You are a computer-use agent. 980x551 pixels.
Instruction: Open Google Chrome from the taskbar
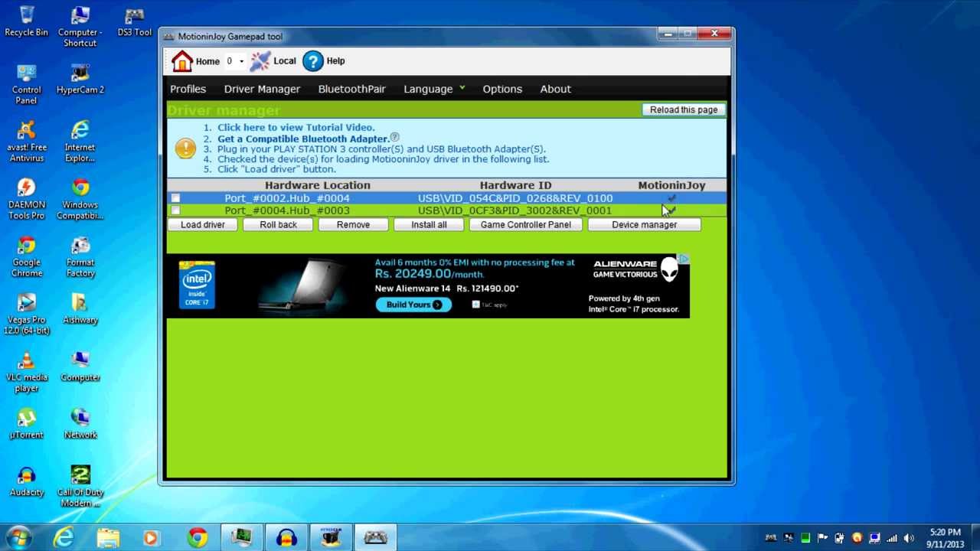point(198,538)
